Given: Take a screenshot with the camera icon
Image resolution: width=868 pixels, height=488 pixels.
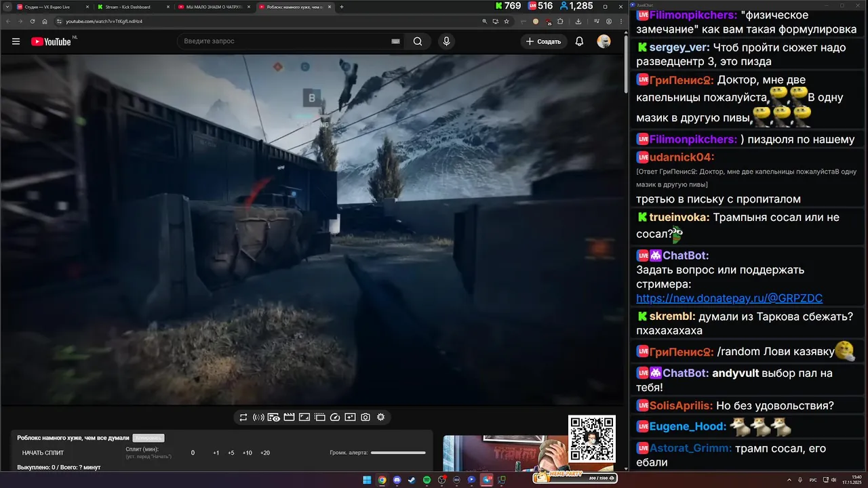Looking at the screenshot, I should tap(366, 418).
